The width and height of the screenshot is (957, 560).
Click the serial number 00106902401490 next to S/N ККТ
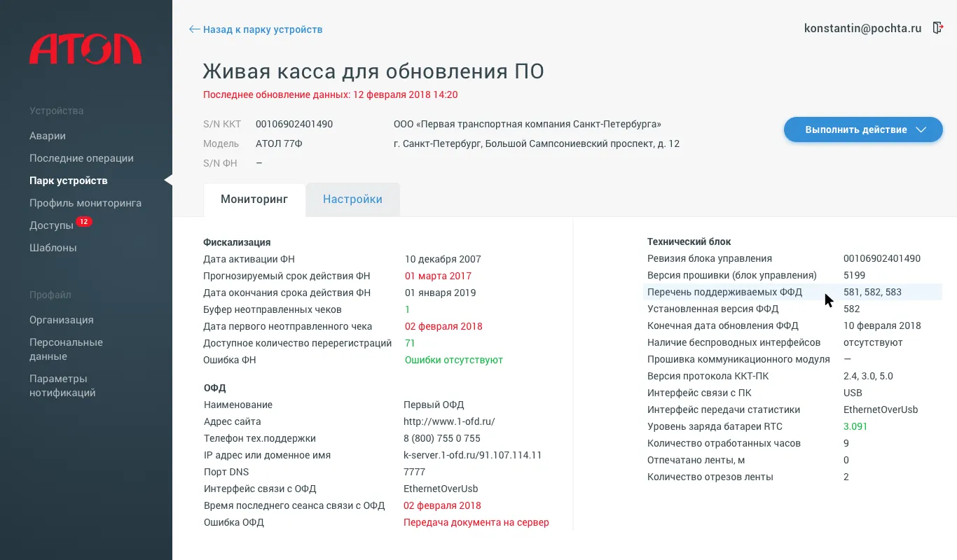pyautogui.click(x=294, y=124)
